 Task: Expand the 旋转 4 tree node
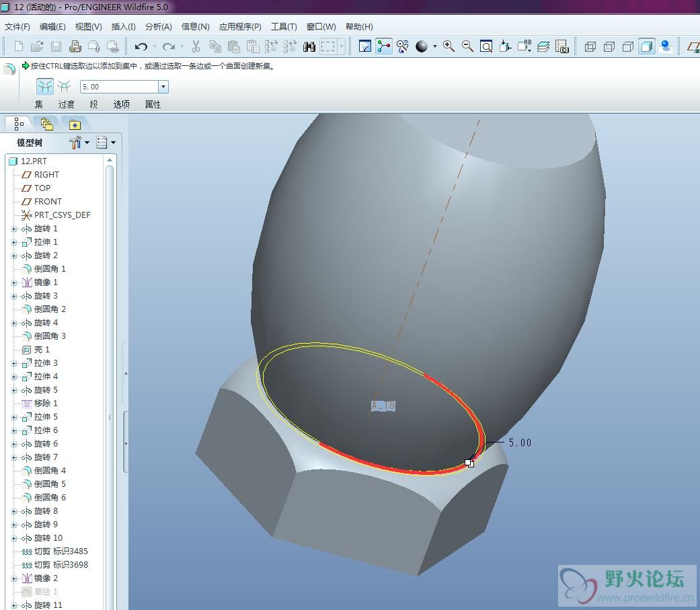coord(14,323)
